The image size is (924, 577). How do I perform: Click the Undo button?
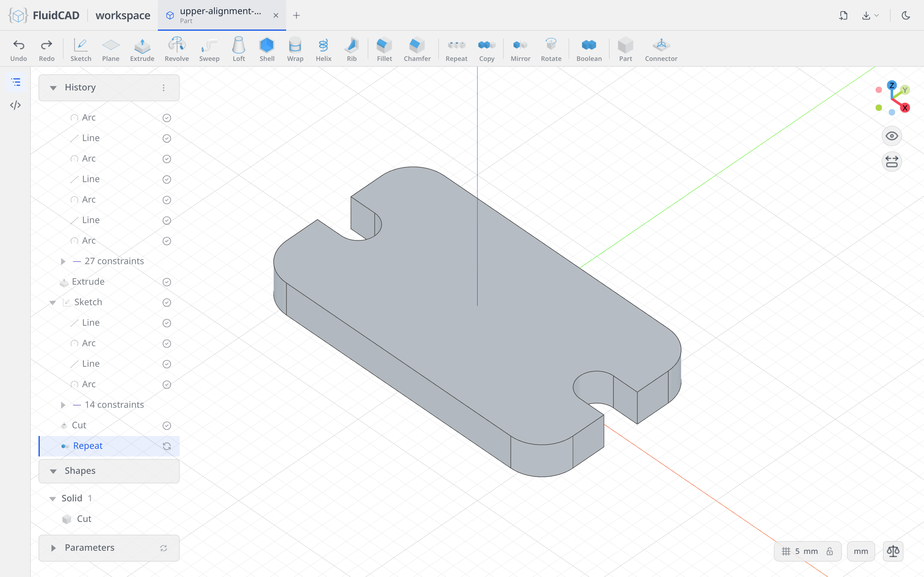click(x=18, y=49)
